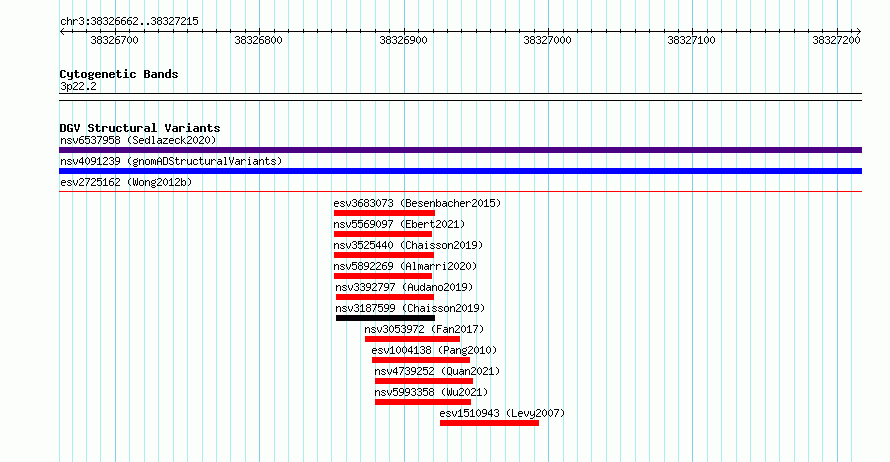Viewport: 890px width, 462px height.
Task: Select red bar under nsv5569097 label
Action: pyautogui.click(x=383, y=234)
